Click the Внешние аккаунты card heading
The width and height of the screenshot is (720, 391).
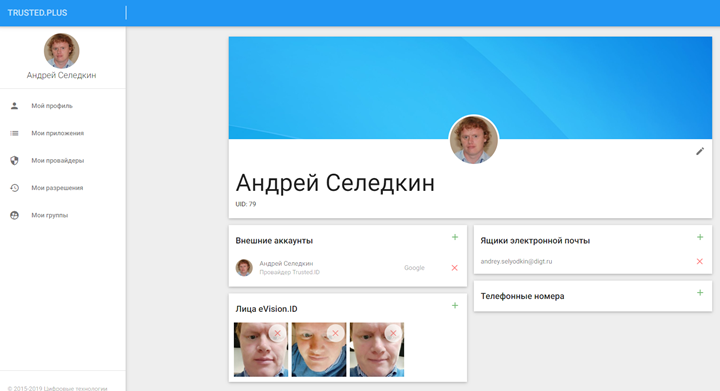point(274,240)
